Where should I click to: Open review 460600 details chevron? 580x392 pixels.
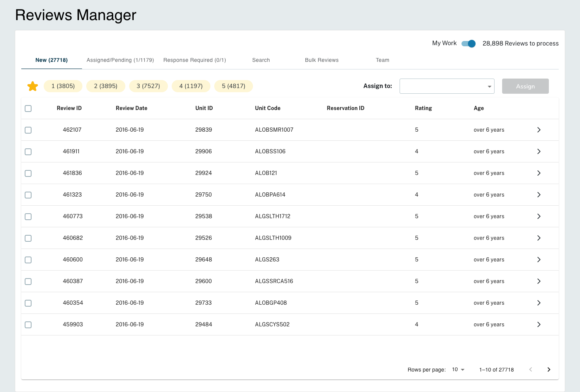click(539, 260)
